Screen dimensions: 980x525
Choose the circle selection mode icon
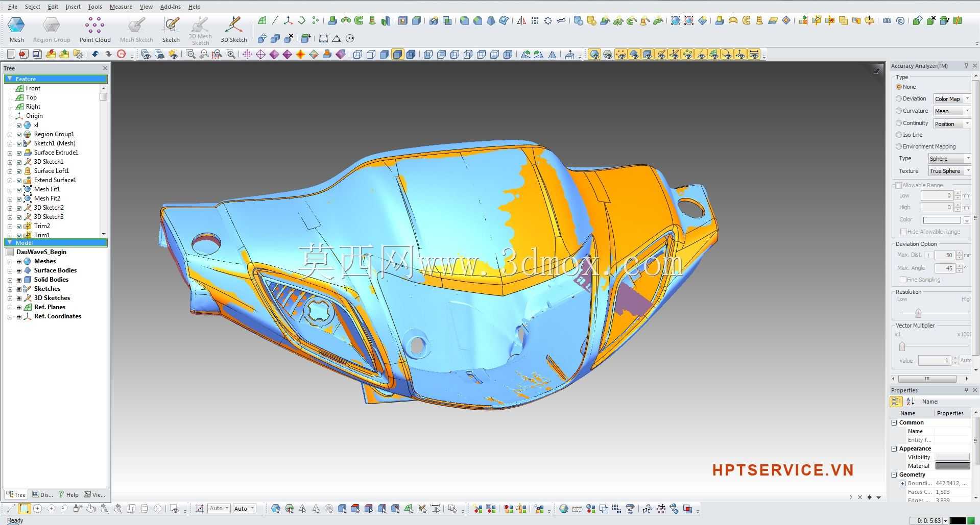[x=37, y=508]
